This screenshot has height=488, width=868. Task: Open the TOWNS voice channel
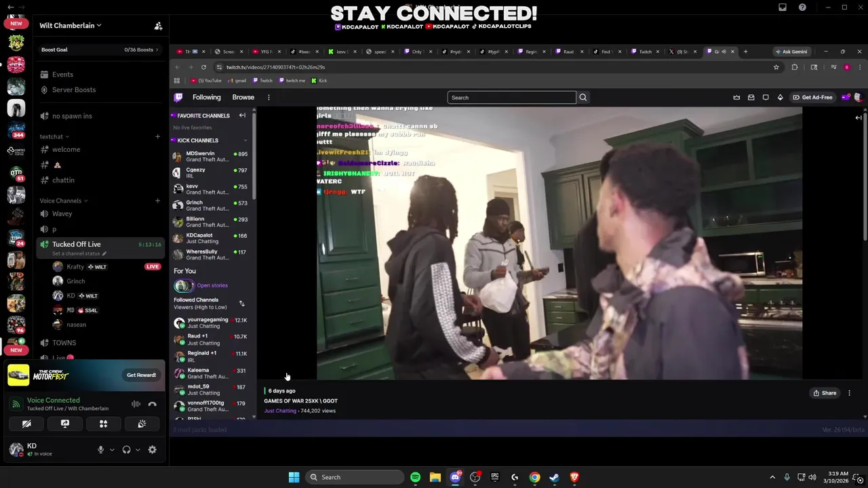pyautogui.click(x=100, y=343)
